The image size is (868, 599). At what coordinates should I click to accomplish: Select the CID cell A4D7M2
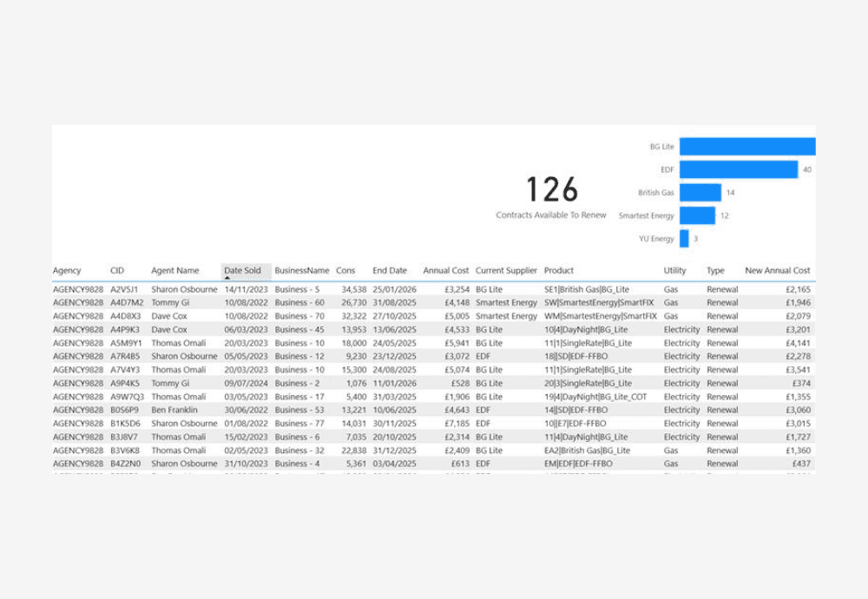pyautogui.click(x=127, y=303)
